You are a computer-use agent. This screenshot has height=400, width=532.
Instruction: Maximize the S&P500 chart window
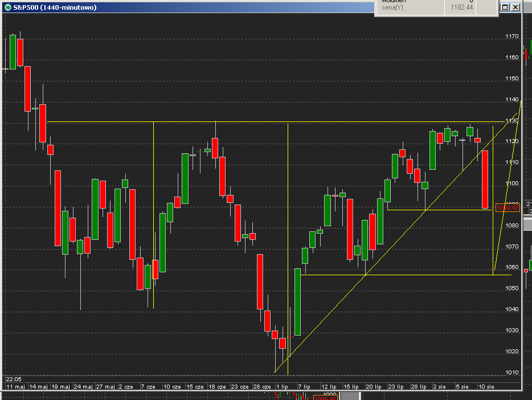[x=505, y=7]
